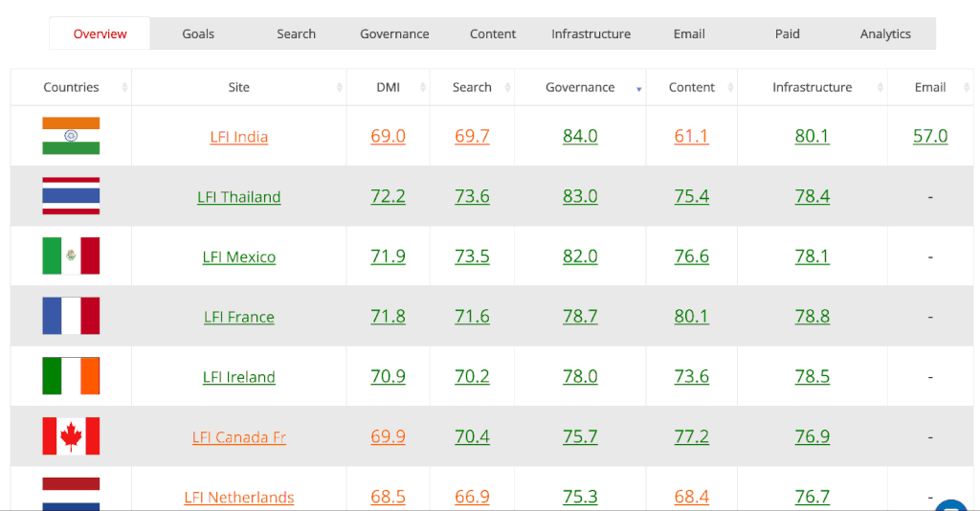Open the LFI India site link
Screen dimensions: 980x511
pos(238,137)
